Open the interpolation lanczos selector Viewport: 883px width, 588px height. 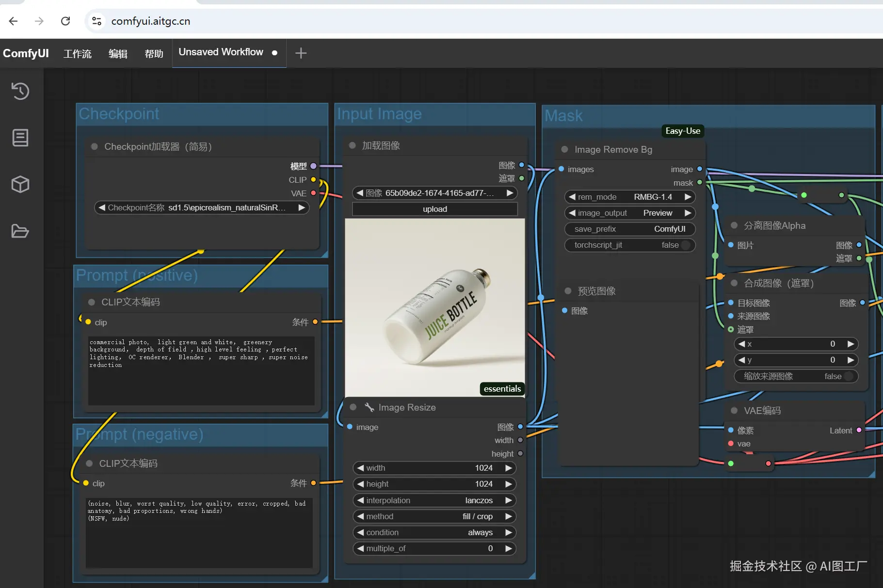pos(434,500)
